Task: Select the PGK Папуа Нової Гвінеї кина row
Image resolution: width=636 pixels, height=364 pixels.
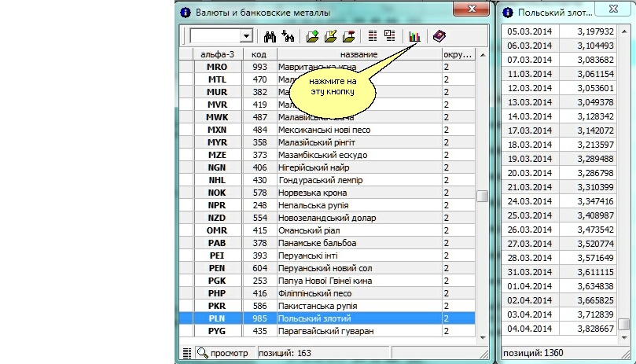Action: tap(327, 281)
